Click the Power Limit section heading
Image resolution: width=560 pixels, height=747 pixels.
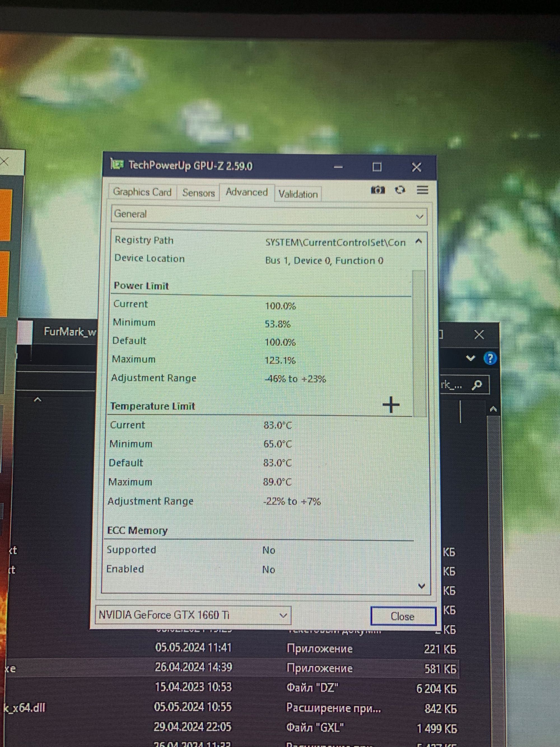pyautogui.click(x=141, y=286)
